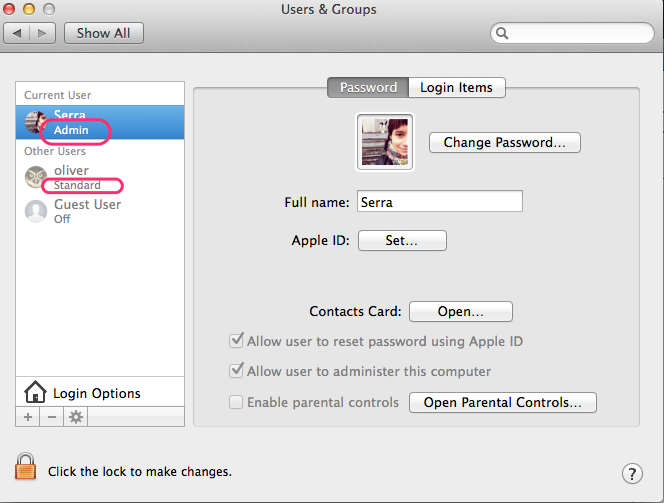The image size is (664, 503).
Task: Go forward with the right arrow
Action: (x=42, y=33)
